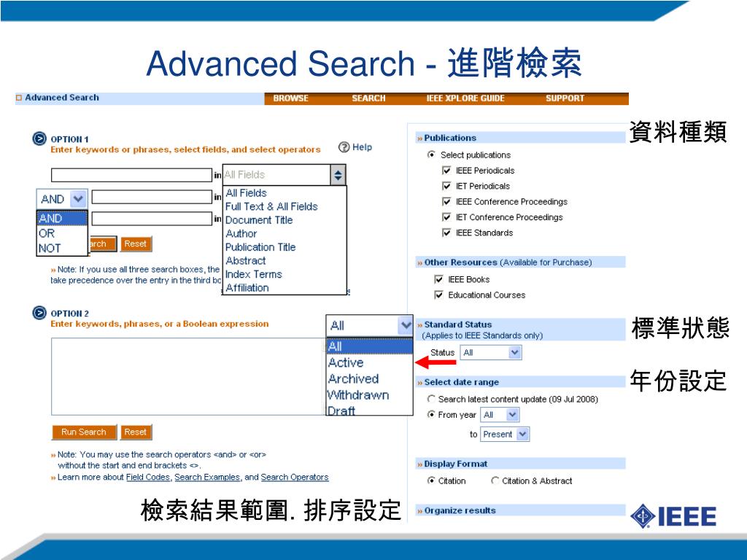Open the Field Codes link
The width and height of the screenshot is (747, 560).
[147, 477]
